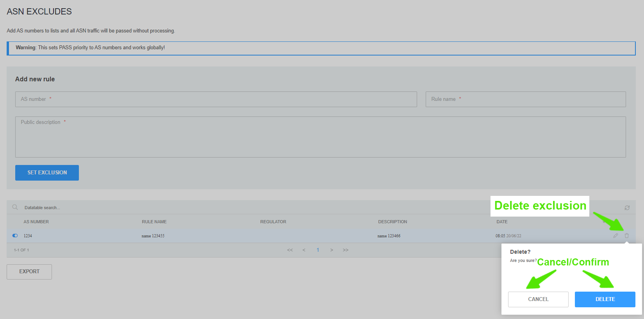The height and width of the screenshot is (319, 644).
Task: Click the pencil edit icon in row 1234
Action: tap(615, 236)
